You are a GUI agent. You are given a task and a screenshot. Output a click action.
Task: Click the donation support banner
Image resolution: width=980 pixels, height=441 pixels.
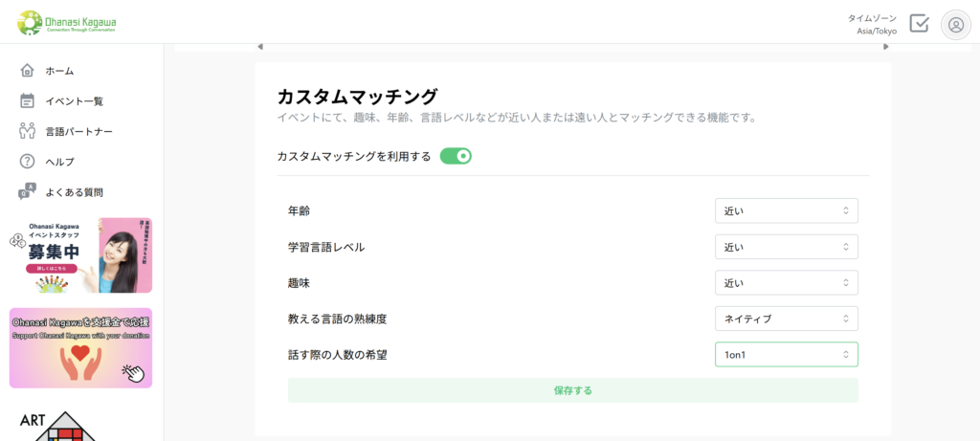coord(80,347)
